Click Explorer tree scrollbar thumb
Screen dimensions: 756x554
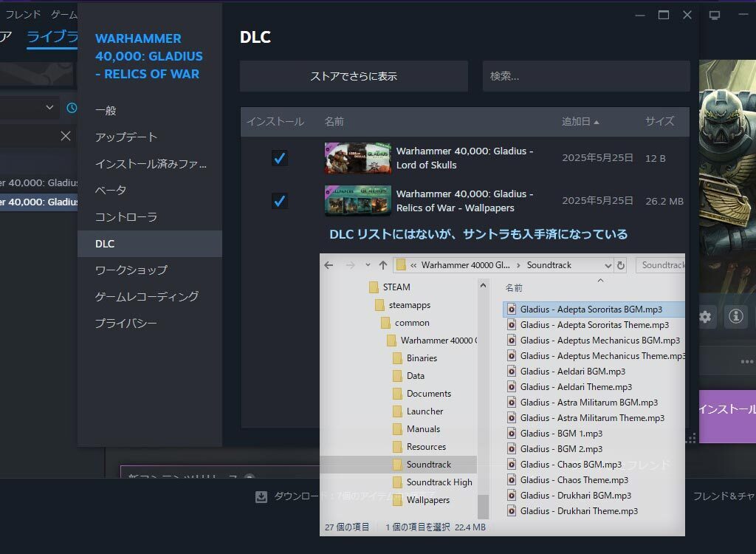(483, 506)
